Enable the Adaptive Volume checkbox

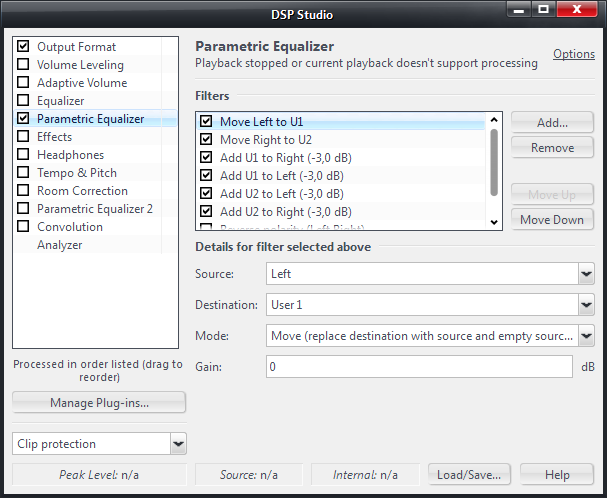(23, 82)
